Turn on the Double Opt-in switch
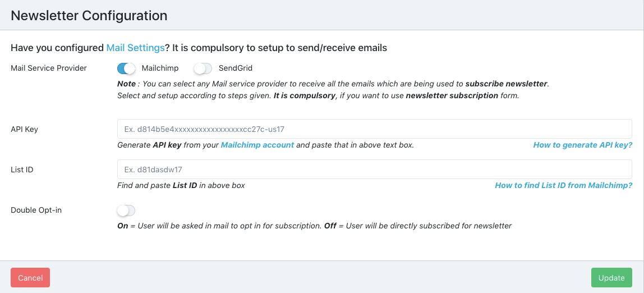Screen dimensions: 644x293 click(126, 210)
